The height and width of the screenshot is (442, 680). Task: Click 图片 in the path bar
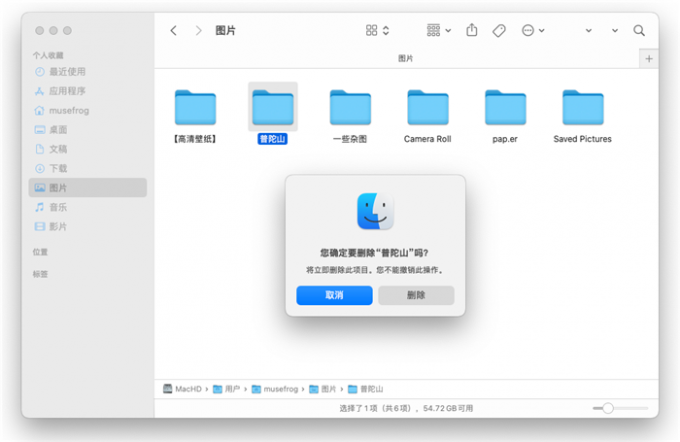tap(323, 389)
